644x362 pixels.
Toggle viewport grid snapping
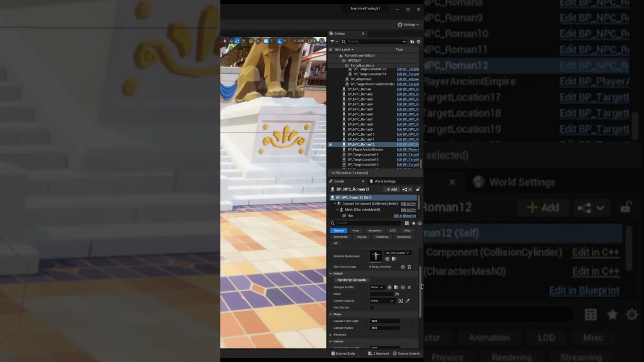[x=266, y=41]
